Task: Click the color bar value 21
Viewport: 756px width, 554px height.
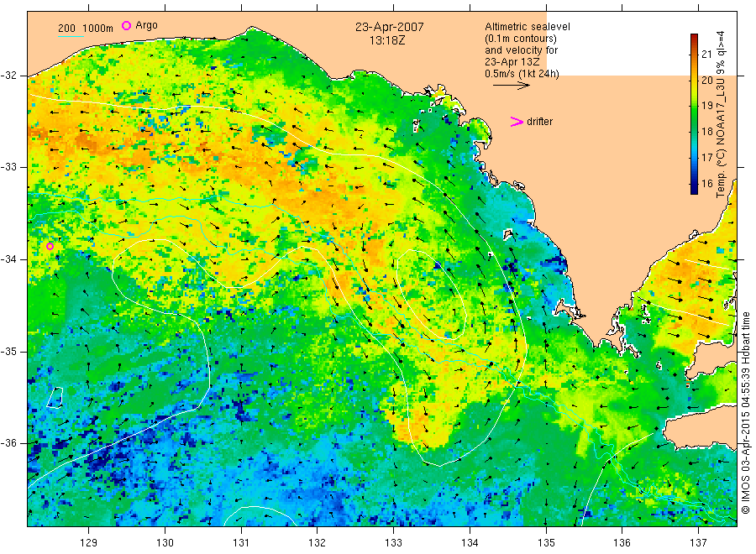Action: pos(706,54)
